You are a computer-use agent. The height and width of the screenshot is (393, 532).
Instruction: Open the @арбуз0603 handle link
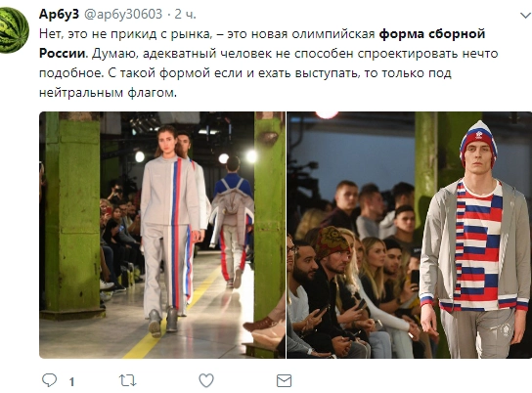pyautogui.click(x=123, y=15)
